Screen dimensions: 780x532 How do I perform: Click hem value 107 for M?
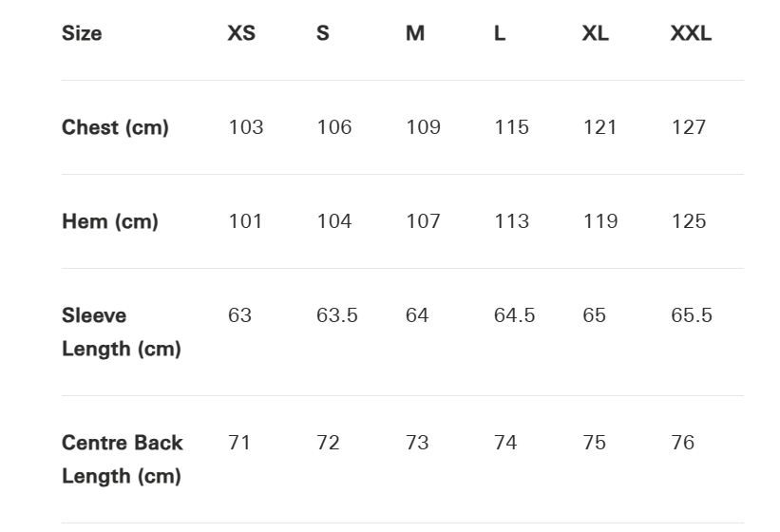click(x=423, y=221)
